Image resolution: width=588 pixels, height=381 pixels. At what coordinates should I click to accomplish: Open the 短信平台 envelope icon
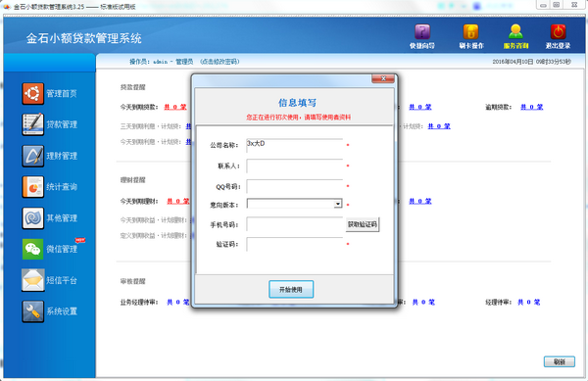click(x=32, y=280)
